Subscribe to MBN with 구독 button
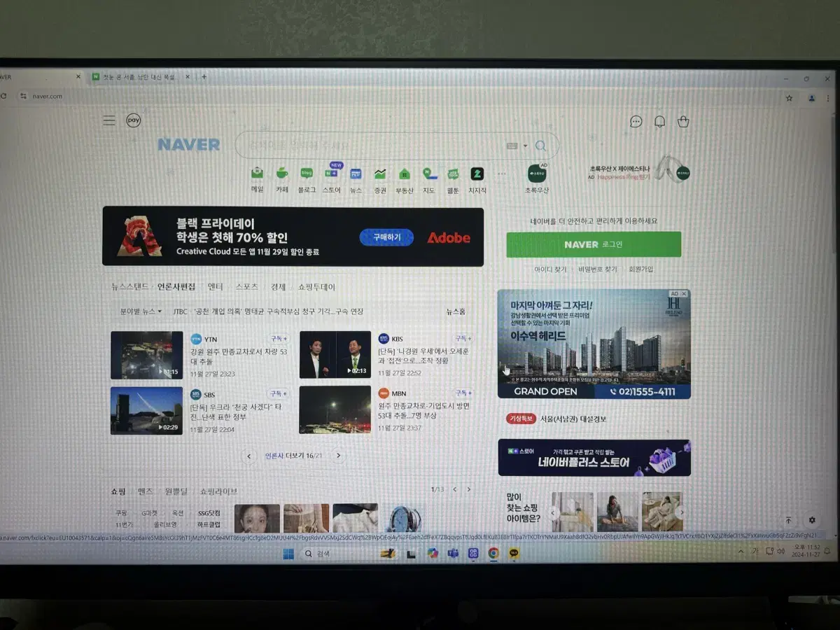Screen dimensions: 840x630 coord(463,393)
